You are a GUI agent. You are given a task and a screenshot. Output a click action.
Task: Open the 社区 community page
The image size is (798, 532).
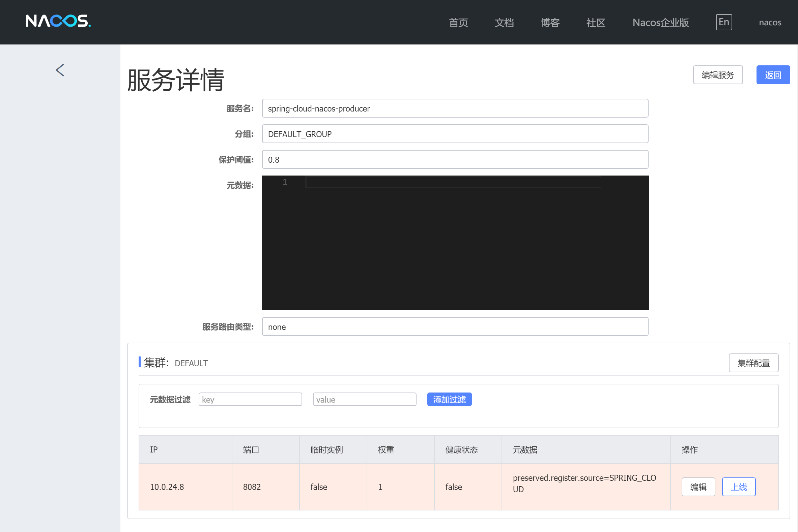pos(596,22)
